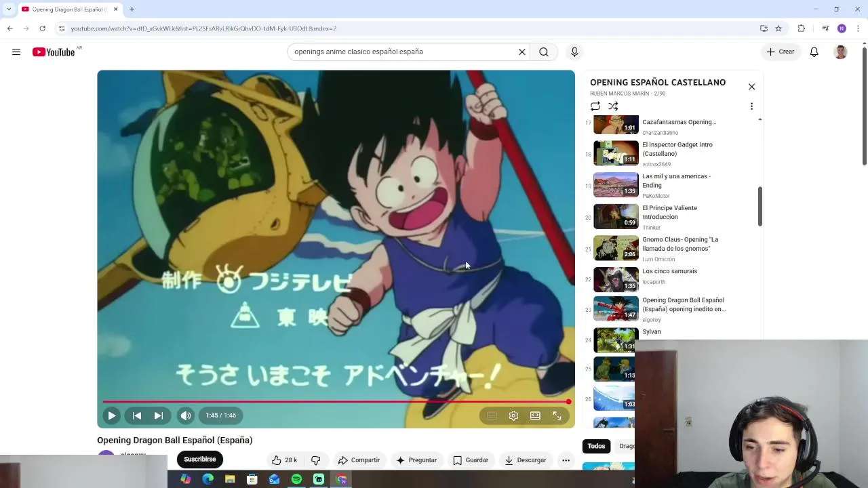Click the red video progress bar
The width and height of the screenshot is (868, 488).
pos(336,402)
